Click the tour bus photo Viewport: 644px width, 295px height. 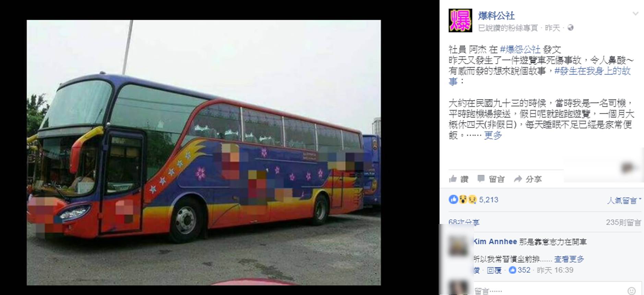tap(204, 152)
